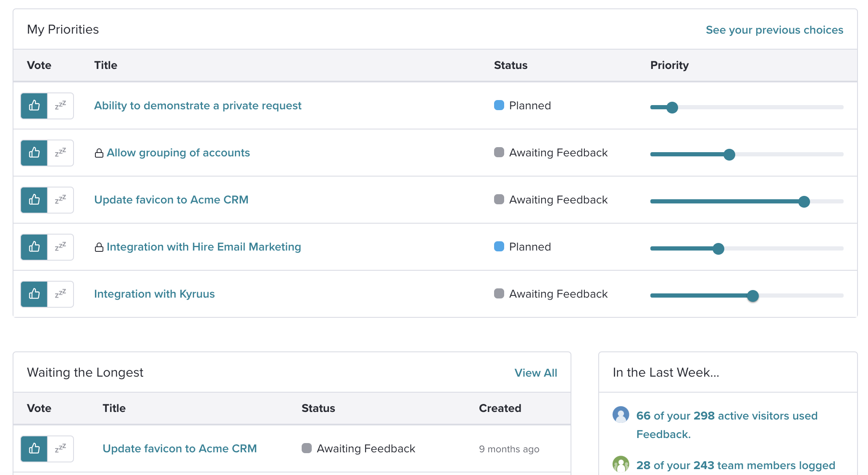
Task: Snooze 'Update favicon to Acme CRM' in Waiting the Longest
Action: click(x=60, y=449)
